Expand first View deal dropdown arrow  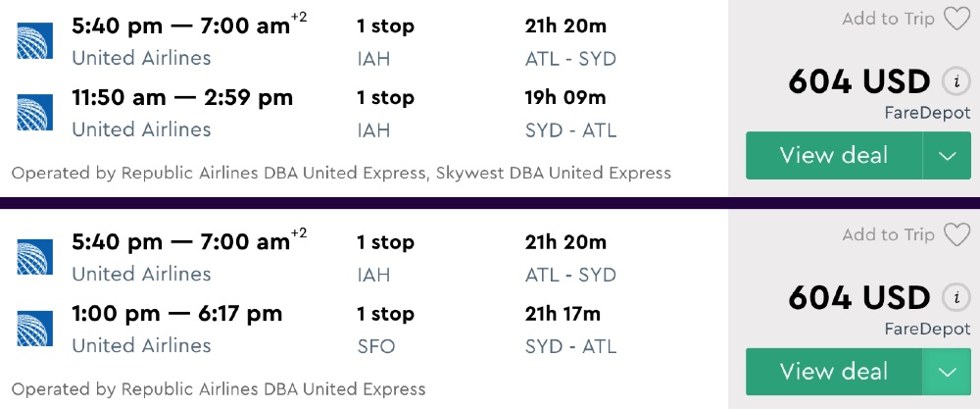click(947, 156)
